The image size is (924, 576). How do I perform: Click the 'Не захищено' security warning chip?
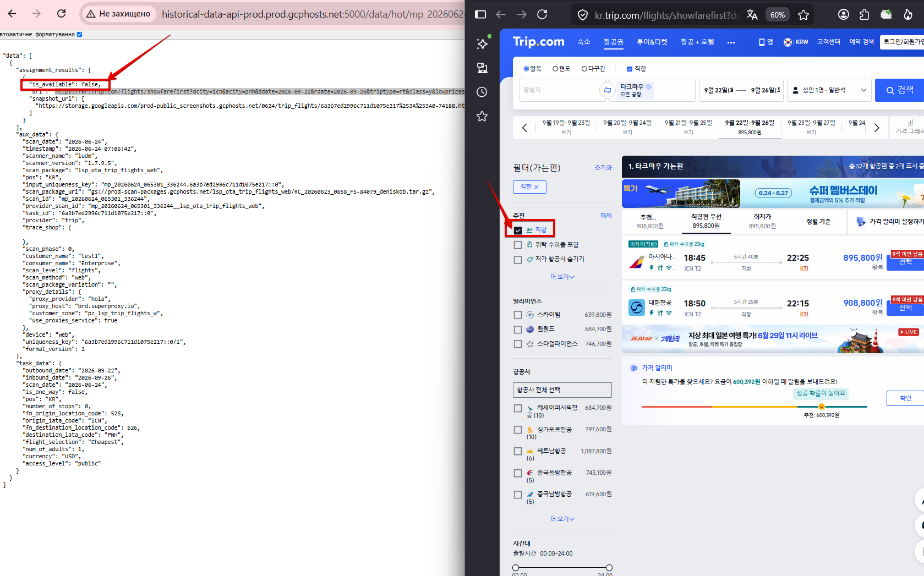pos(118,14)
